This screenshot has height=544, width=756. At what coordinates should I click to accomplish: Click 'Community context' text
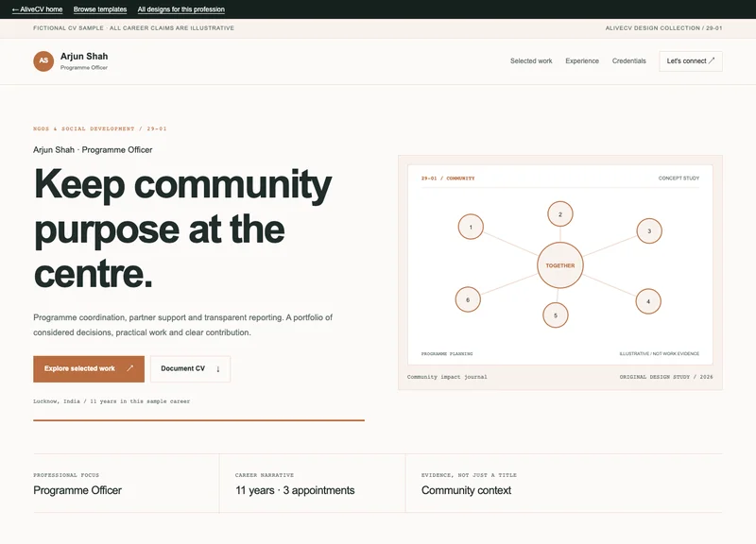pos(466,490)
